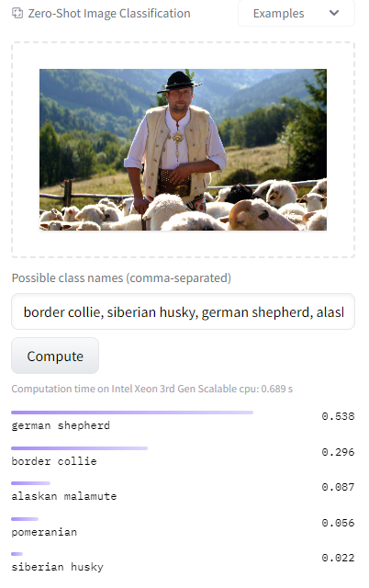Screen dimensions: 369x588
Task: Click the 0.296 score value
Action: tap(338, 452)
